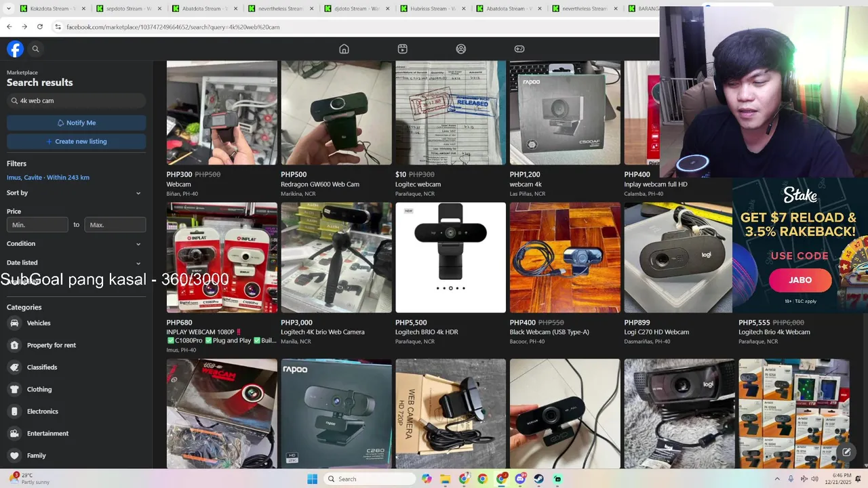The height and width of the screenshot is (488, 868).
Task: Open the rapoo C500AF webcam 4k thumbnail
Action: [x=565, y=113]
